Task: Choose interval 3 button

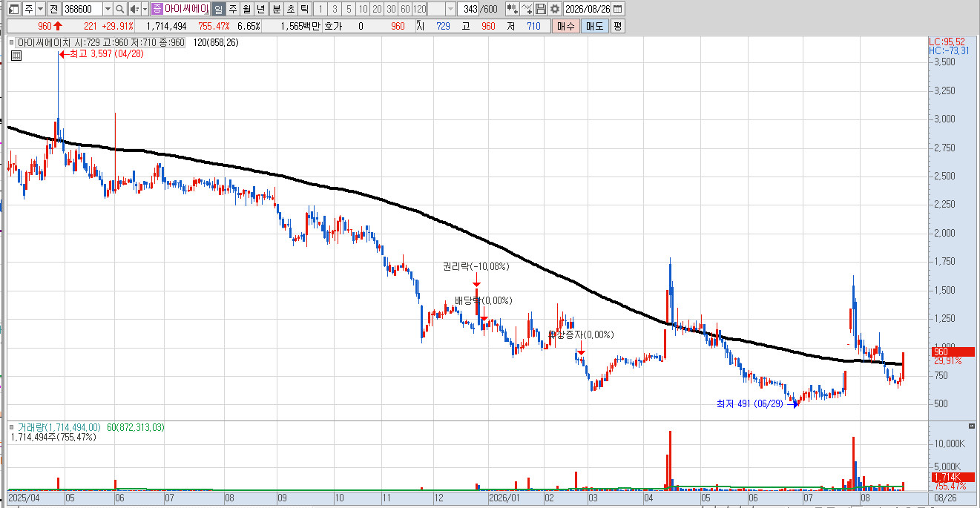Action: (x=334, y=9)
